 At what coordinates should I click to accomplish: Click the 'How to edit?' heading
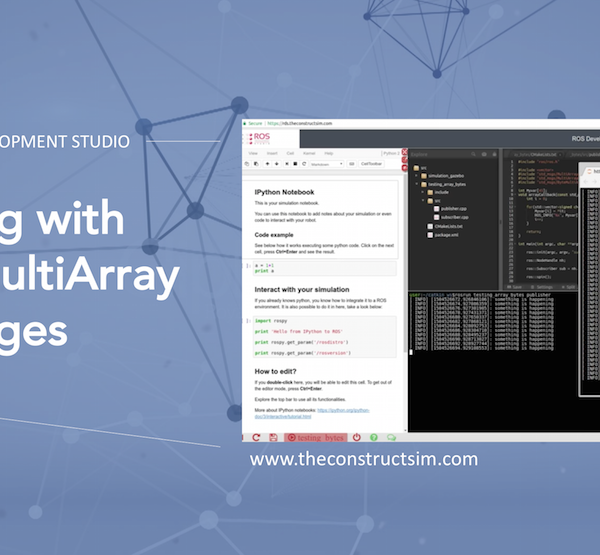276,372
